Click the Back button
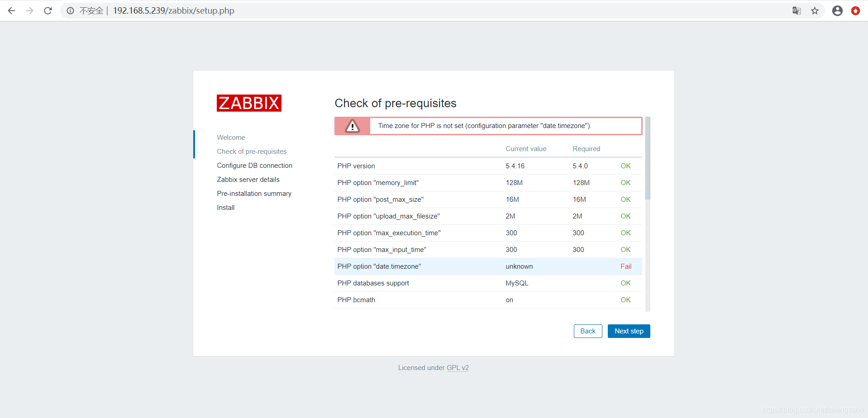Viewport: 868px width, 418px height. tap(588, 331)
